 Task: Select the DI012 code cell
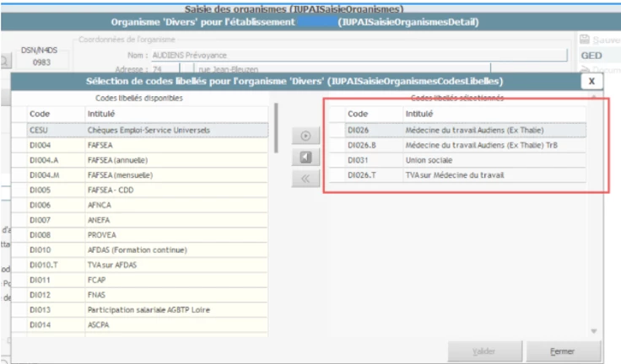click(x=56, y=296)
